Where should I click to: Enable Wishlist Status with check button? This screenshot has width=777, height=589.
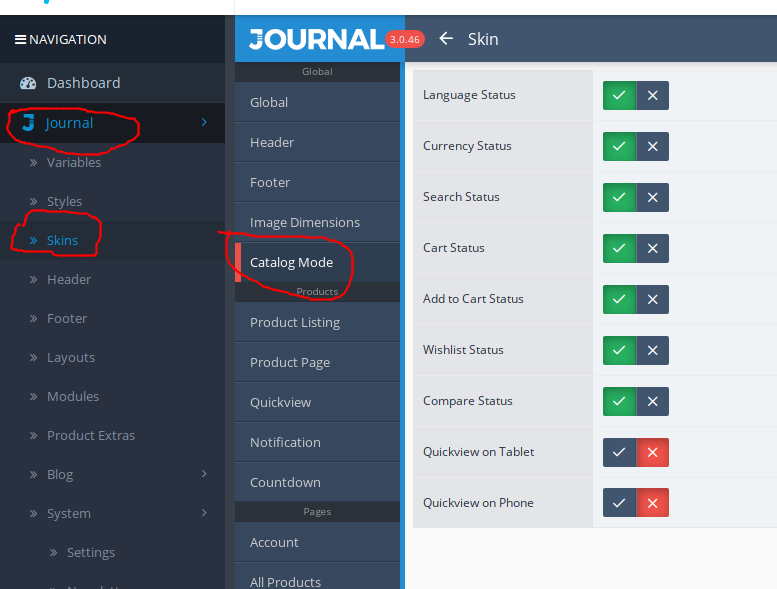pos(619,350)
